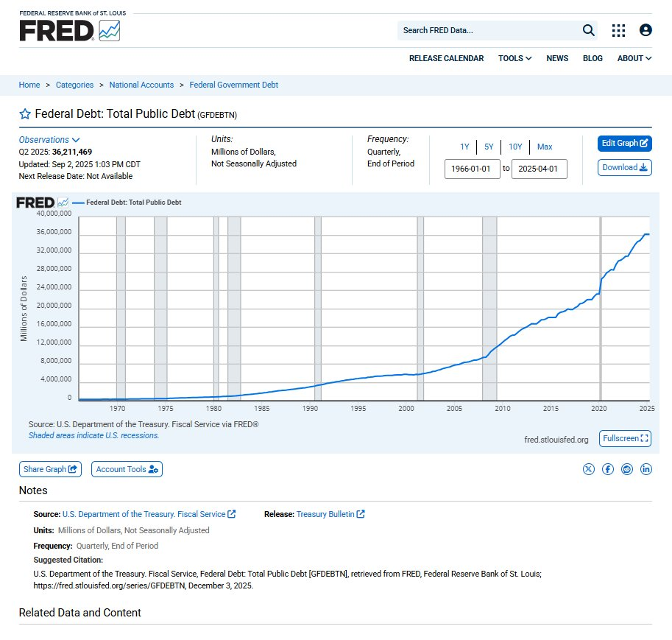The image size is (672, 640).
Task: Select the 5Y date range
Action: coord(489,147)
